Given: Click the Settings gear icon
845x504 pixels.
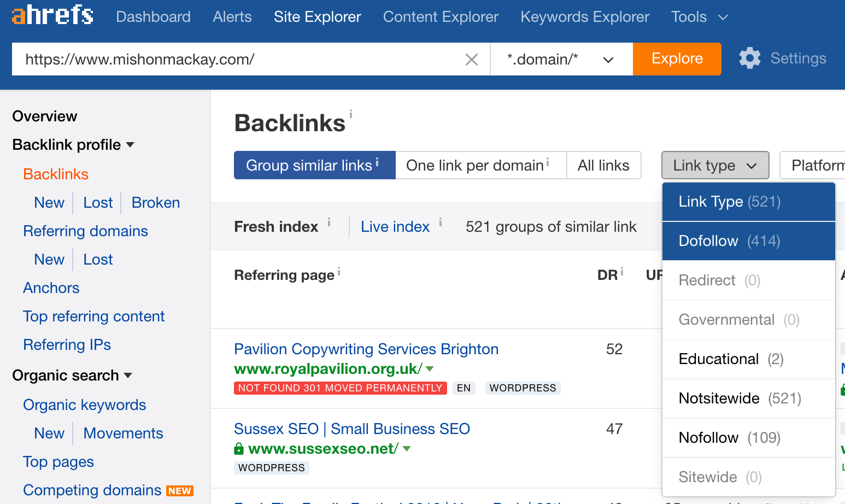Looking at the screenshot, I should pyautogui.click(x=749, y=58).
